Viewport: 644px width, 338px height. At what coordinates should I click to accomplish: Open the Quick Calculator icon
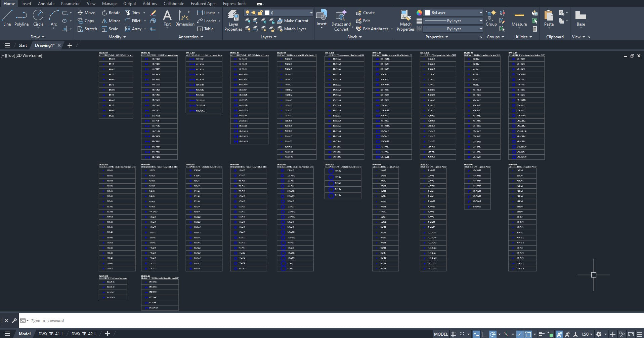pos(535,29)
